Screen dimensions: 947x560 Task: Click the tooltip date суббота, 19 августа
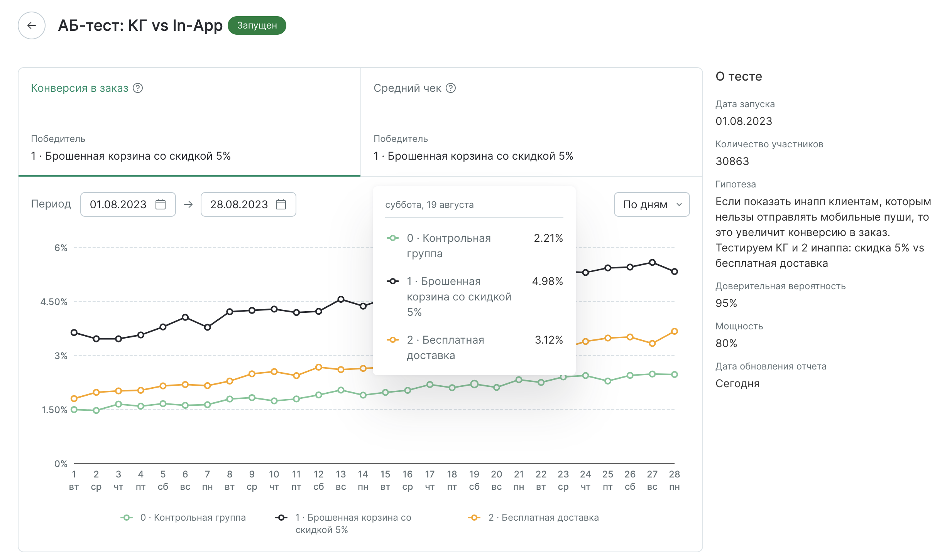[x=430, y=205]
